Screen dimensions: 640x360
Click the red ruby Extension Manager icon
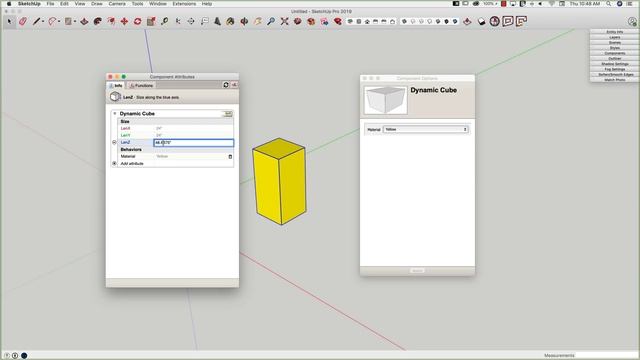point(338,21)
